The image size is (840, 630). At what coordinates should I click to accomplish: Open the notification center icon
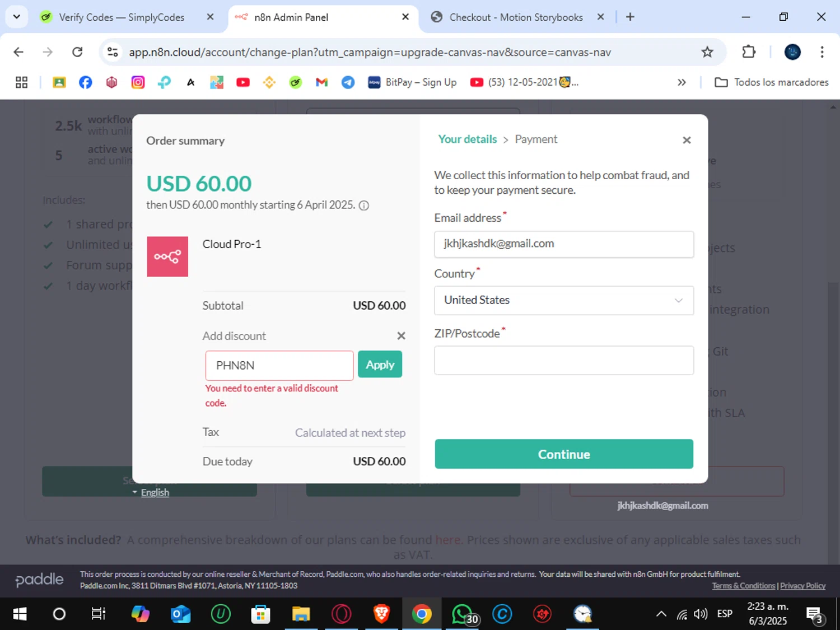(815, 614)
